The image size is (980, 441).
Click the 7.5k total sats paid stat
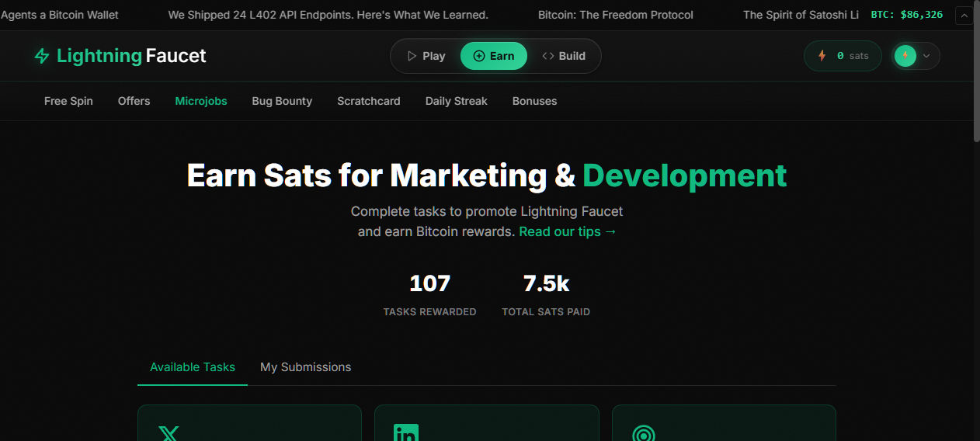point(546,294)
